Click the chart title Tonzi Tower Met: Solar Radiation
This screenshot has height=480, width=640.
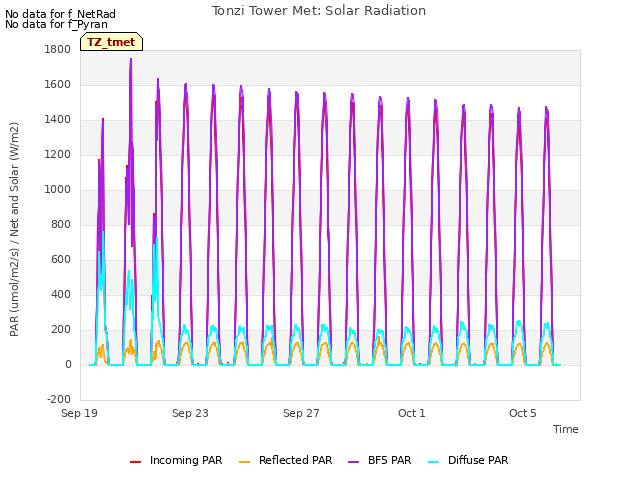[x=319, y=11]
